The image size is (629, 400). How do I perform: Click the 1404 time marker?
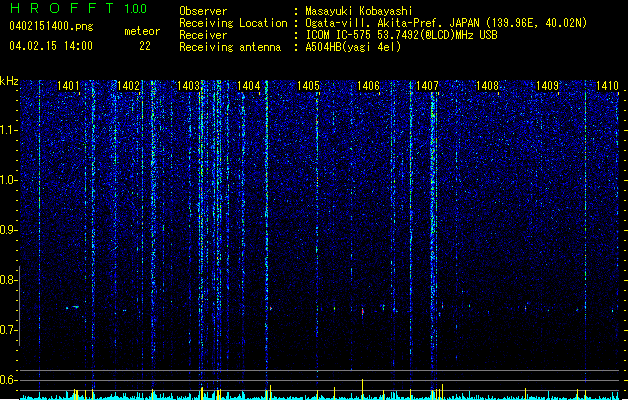pos(248,86)
